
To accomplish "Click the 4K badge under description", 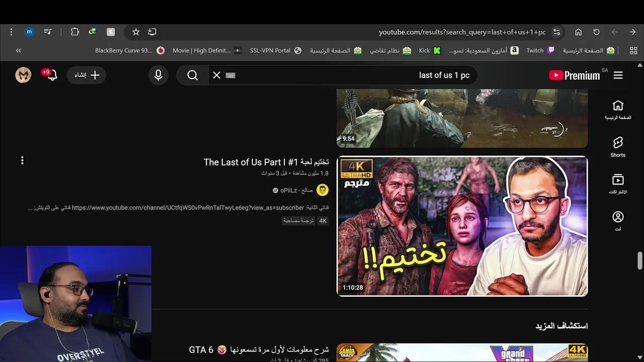I will tap(323, 221).
